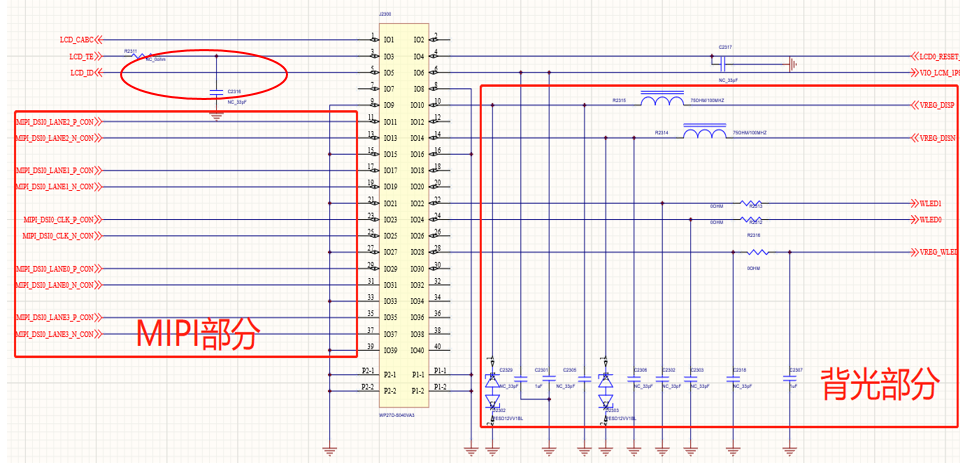Select the D2303 ESD diode symbol
The height and width of the screenshot is (463, 960).
click(606, 390)
